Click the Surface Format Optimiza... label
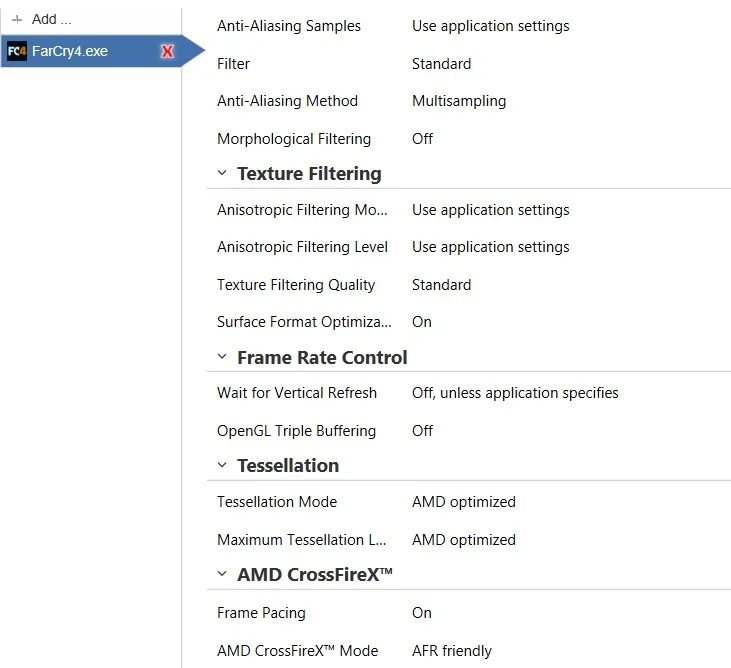Screen dimensions: 731x668 [x=304, y=322]
